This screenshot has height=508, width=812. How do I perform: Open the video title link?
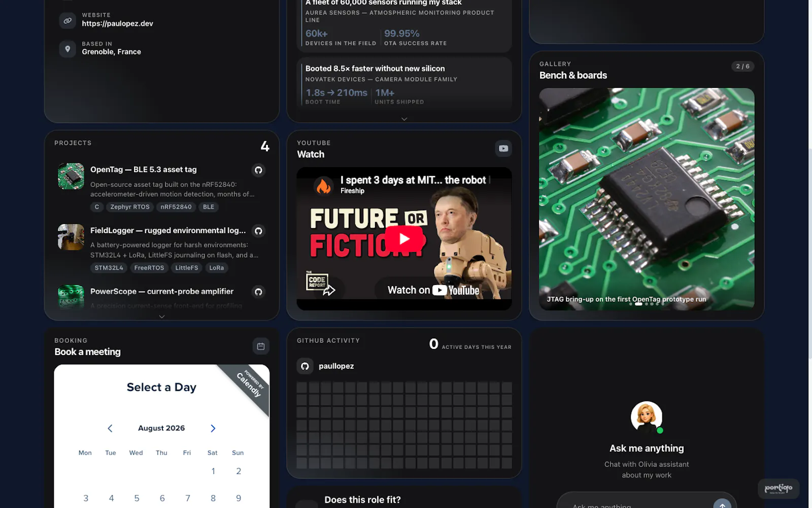coord(413,180)
